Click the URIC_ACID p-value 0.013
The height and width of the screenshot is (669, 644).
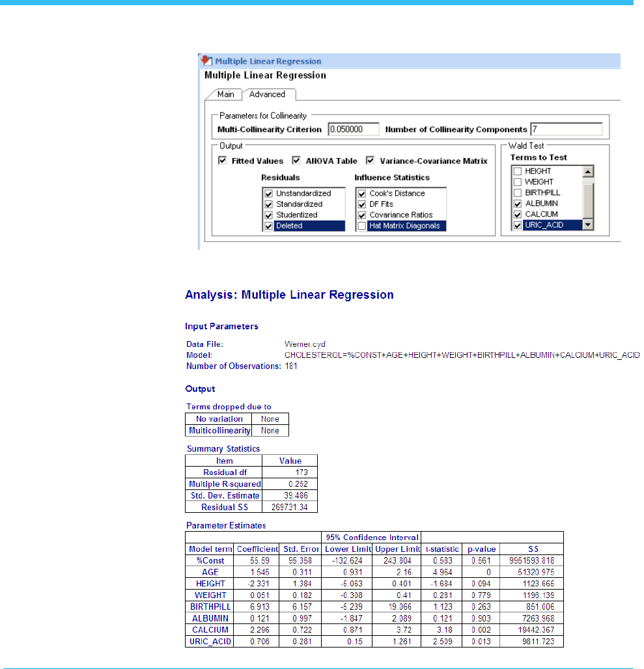click(481, 641)
